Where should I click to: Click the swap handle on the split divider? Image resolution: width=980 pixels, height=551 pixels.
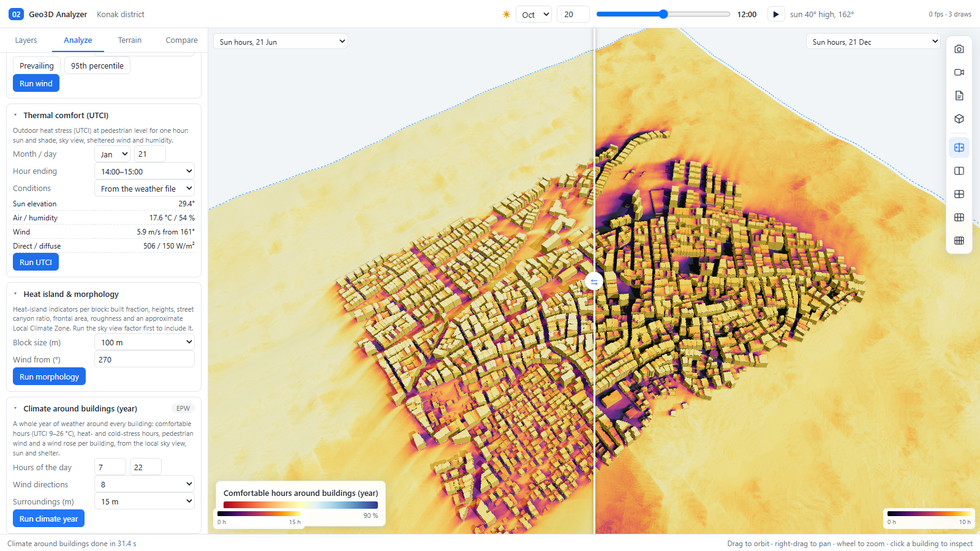coord(594,282)
